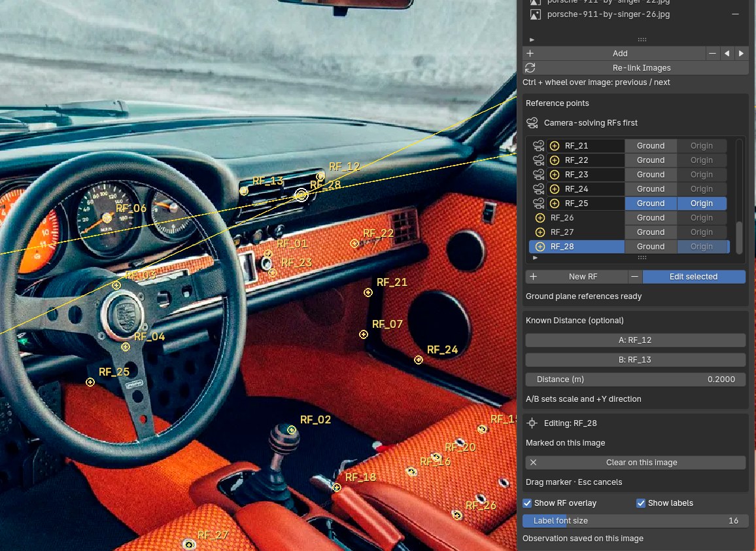756x551 pixels.
Task: Click the RF_07 marker in the image
Action: tap(364, 334)
